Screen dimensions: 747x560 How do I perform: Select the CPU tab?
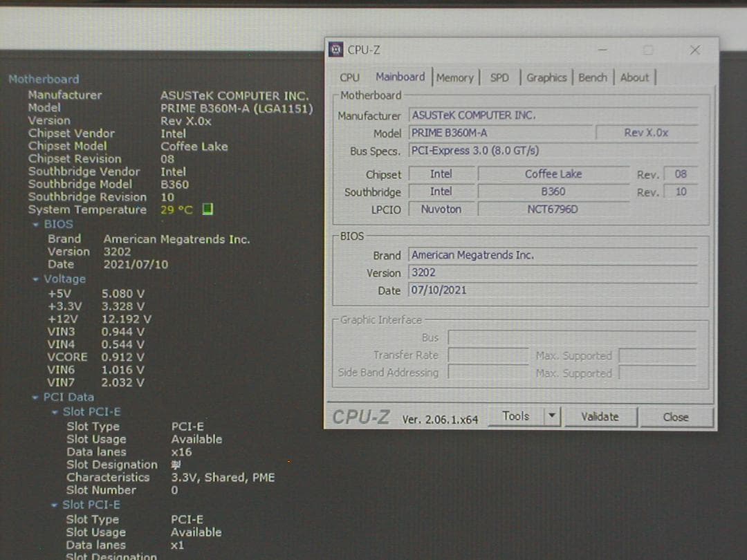[349, 77]
